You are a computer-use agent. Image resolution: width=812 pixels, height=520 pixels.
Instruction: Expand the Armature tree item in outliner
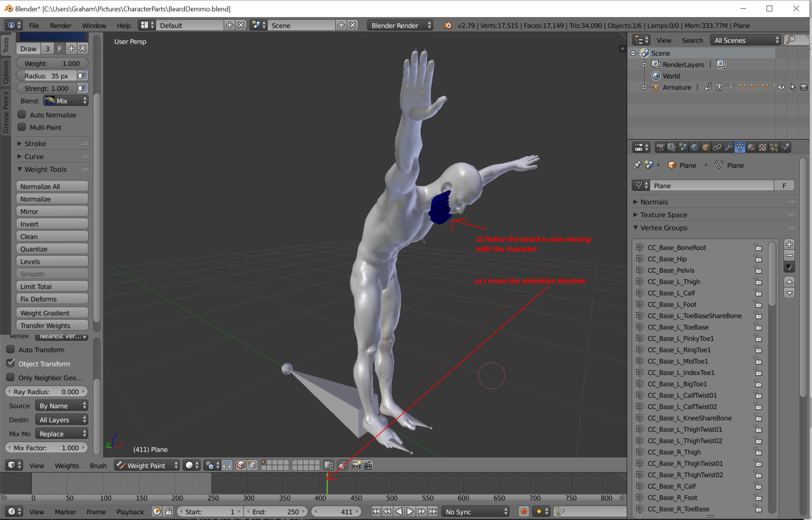coord(644,87)
